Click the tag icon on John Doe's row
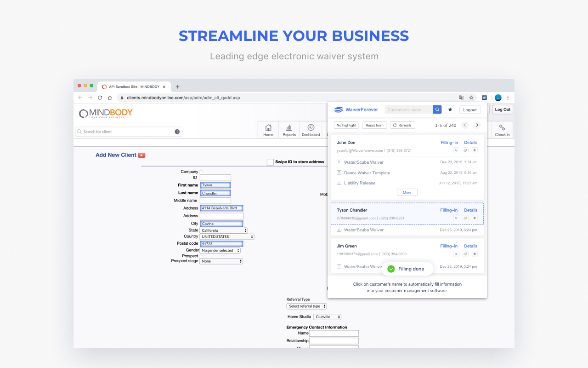Viewport: 588px width, 368px height. click(x=465, y=150)
